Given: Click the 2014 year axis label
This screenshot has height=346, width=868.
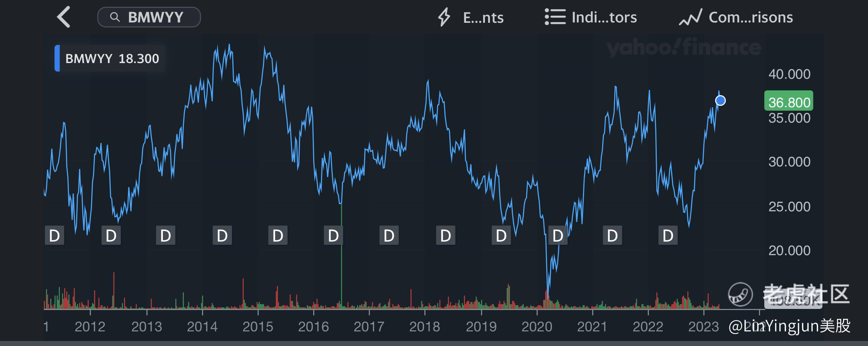Looking at the screenshot, I should click(202, 326).
